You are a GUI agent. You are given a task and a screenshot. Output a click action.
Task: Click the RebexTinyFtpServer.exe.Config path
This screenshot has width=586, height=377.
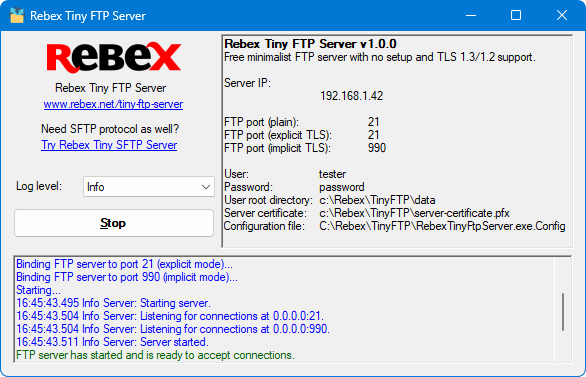tap(442, 226)
